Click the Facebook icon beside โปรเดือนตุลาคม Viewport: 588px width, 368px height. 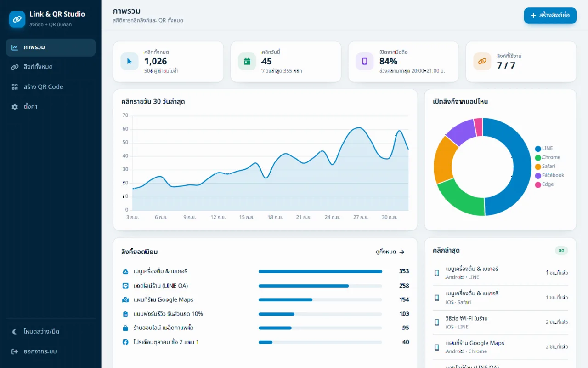[125, 342]
